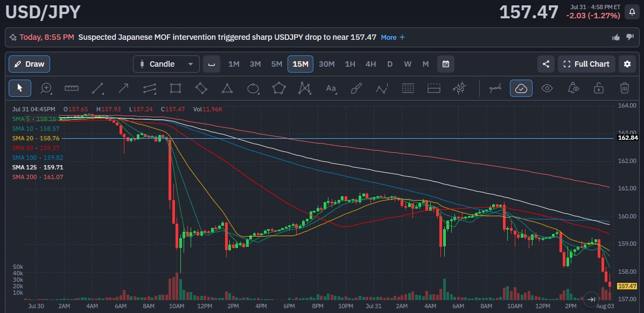644x313 pixels.
Task: Switch to the 1H timeframe
Action: (350, 64)
